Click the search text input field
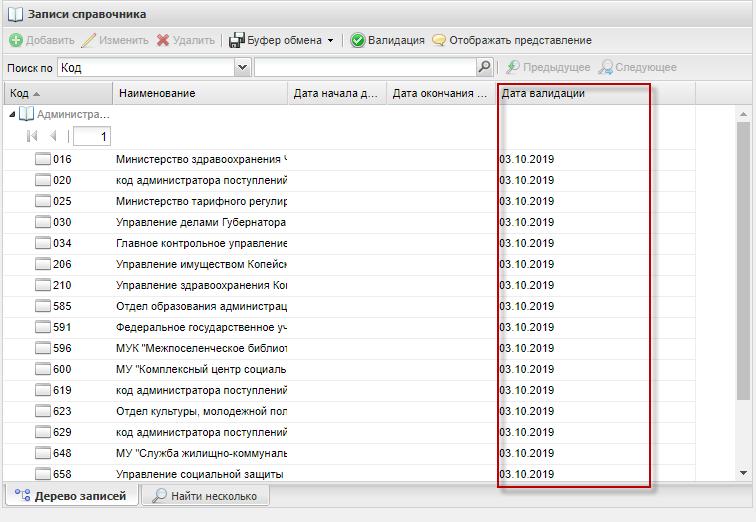The height and width of the screenshot is (522, 756). click(x=364, y=67)
